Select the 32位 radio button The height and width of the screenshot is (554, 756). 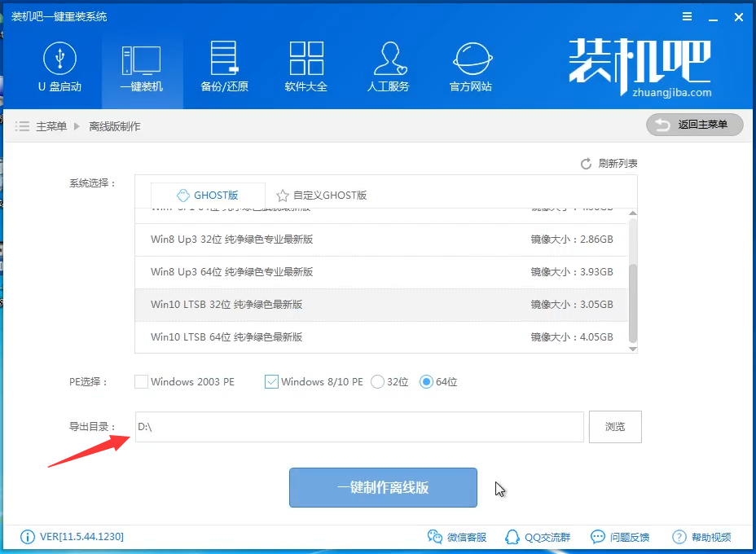(x=377, y=381)
